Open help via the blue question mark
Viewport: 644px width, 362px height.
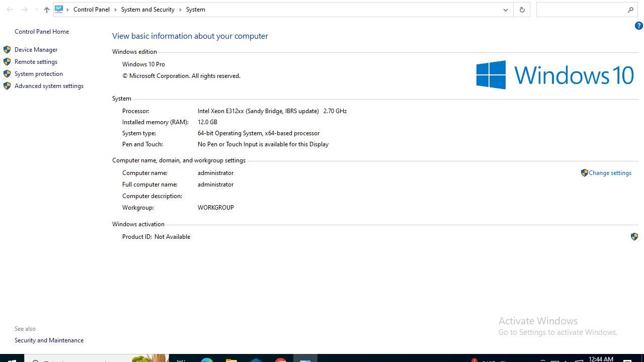pyautogui.click(x=638, y=26)
